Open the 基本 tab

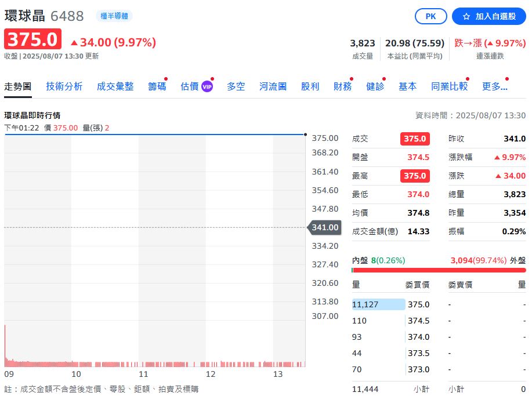[x=407, y=86]
